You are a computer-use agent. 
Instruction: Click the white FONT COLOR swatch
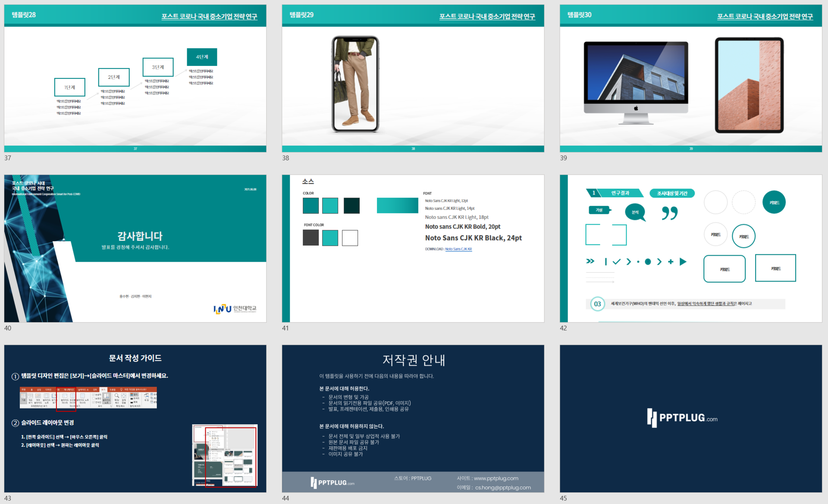tap(350, 238)
